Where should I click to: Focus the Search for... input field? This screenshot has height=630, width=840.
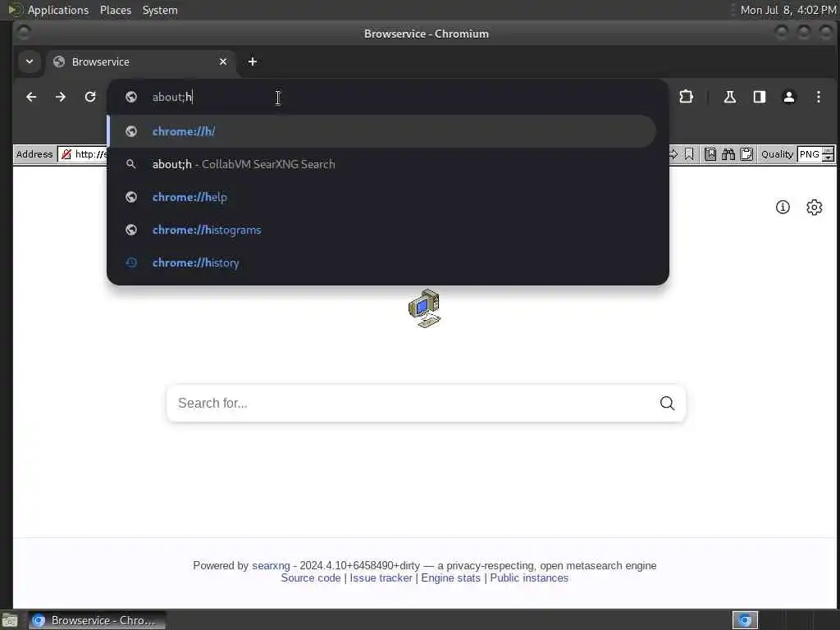413,403
